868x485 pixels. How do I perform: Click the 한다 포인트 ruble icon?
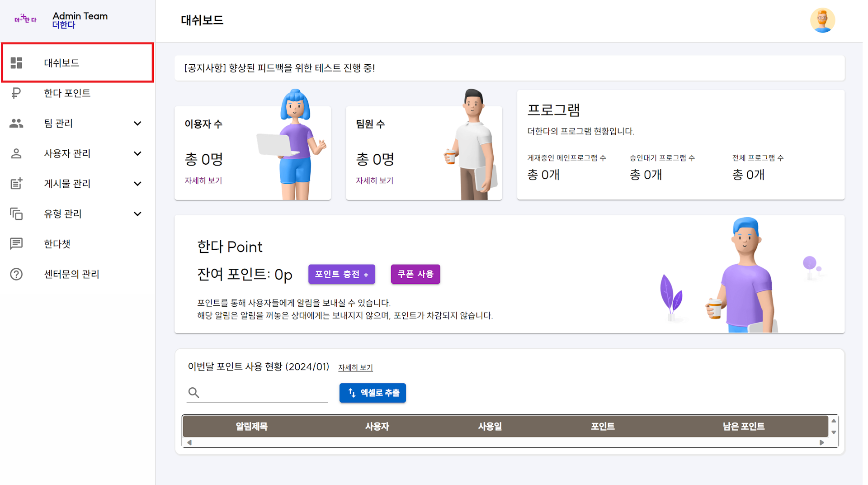[16, 93]
